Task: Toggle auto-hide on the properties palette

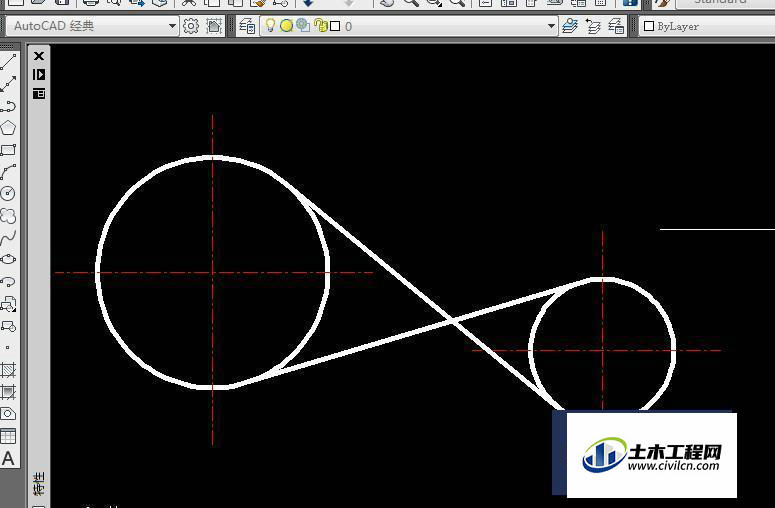Action: pos(39,75)
